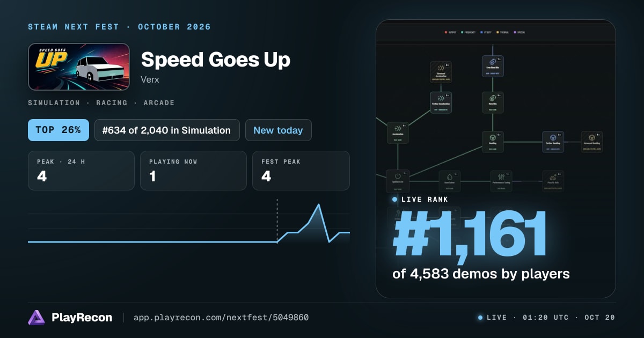Click the PlayRecon brand name

pos(82,318)
